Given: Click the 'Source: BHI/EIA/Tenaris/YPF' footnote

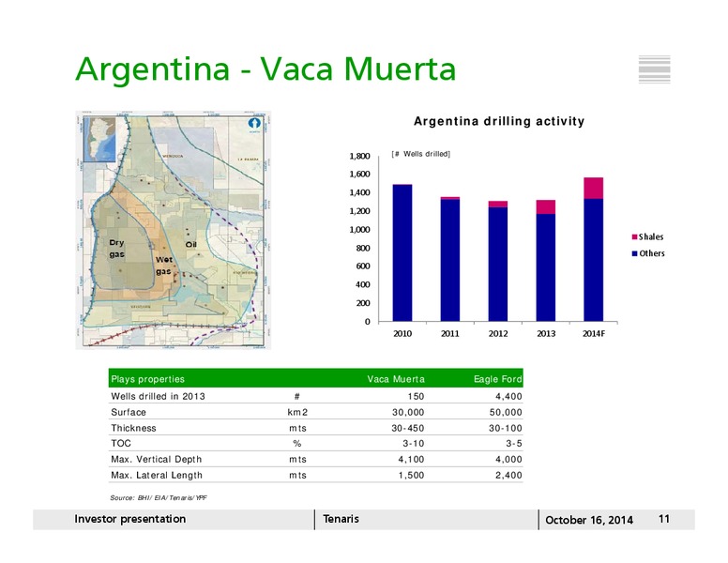Looking at the screenshot, I should tap(159, 498).
